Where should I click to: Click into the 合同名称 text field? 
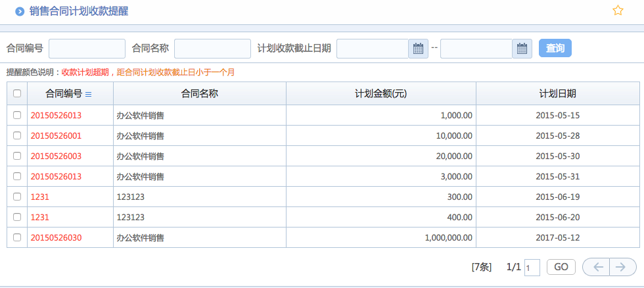click(212, 49)
